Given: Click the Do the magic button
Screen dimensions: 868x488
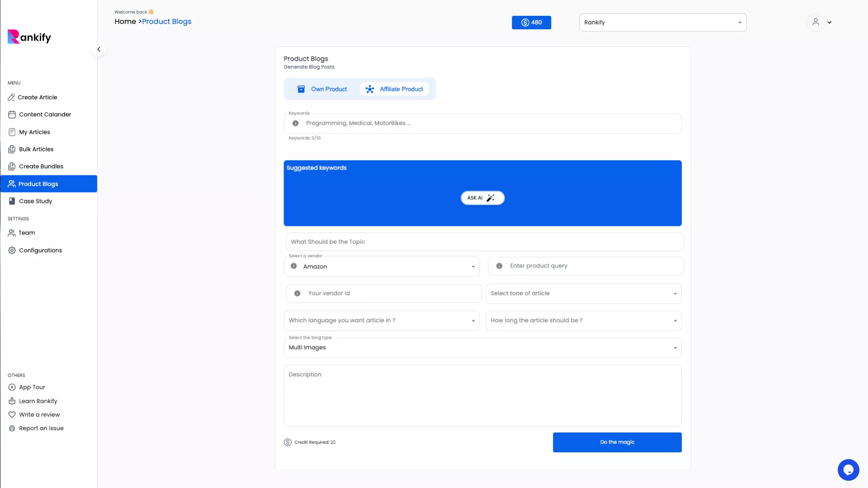Looking at the screenshot, I should click(x=617, y=442).
